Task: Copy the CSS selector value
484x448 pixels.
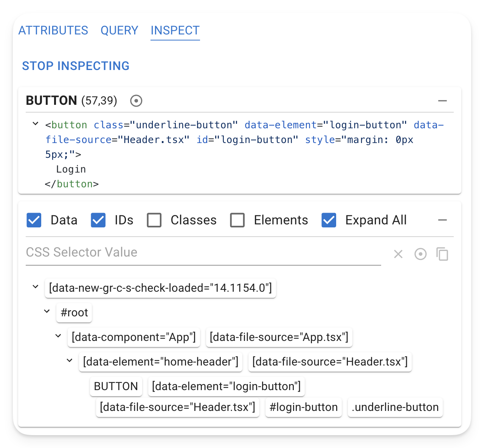Action: point(442,254)
